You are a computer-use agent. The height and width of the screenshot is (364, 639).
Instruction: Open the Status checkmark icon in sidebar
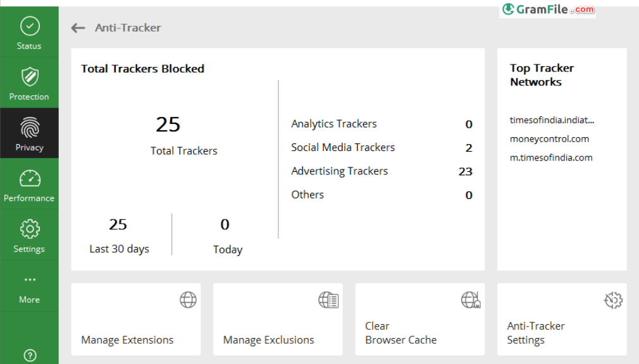30,26
